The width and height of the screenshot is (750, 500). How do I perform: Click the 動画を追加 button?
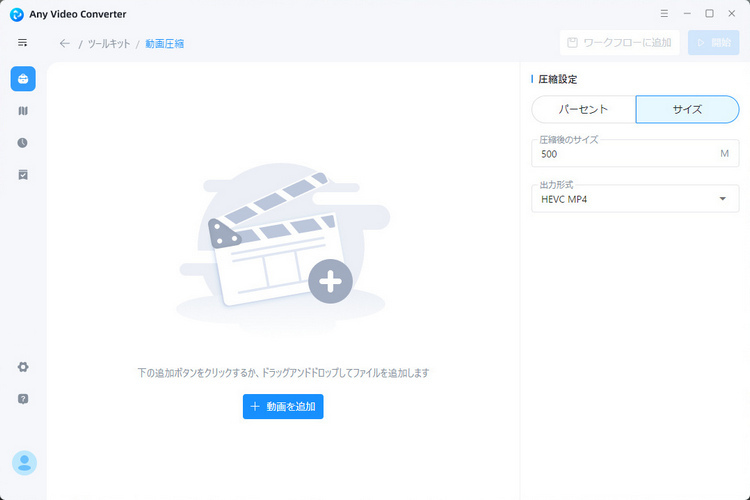pyautogui.click(x=283, y=406)
